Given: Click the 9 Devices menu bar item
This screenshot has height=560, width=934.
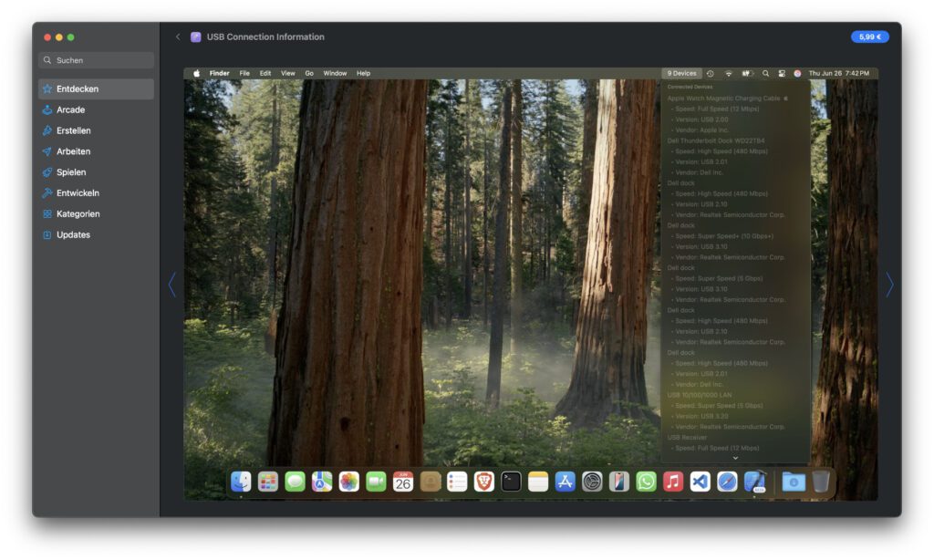Looking at the screenshot, I should (681, 73).
